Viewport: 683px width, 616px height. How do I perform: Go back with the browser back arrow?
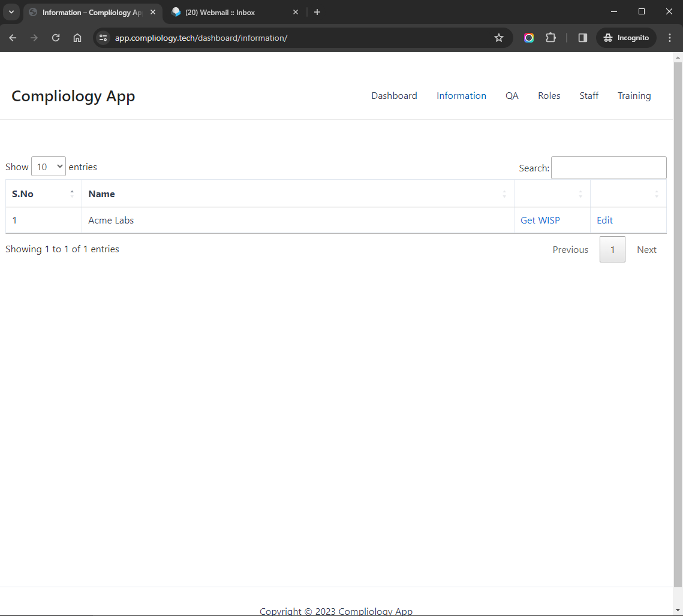[13, 38]
